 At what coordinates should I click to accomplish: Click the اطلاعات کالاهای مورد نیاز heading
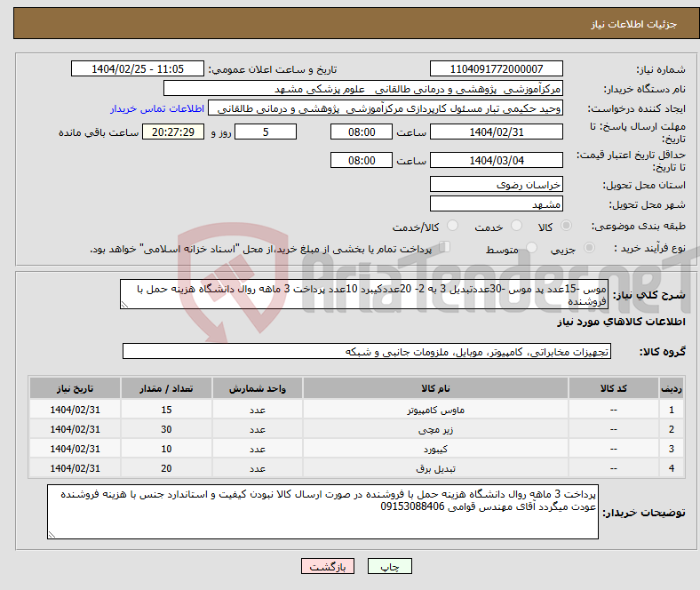pos(621,322)
